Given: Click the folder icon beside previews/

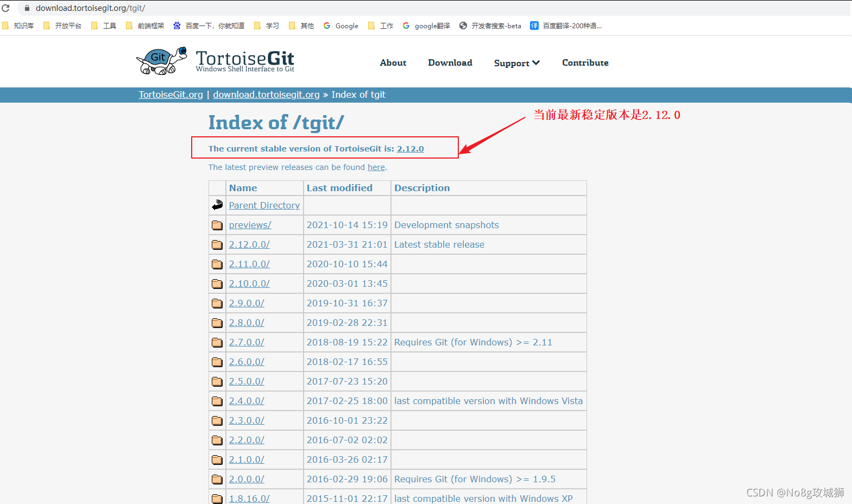Looking at the screenshot, I should [217, 225].
